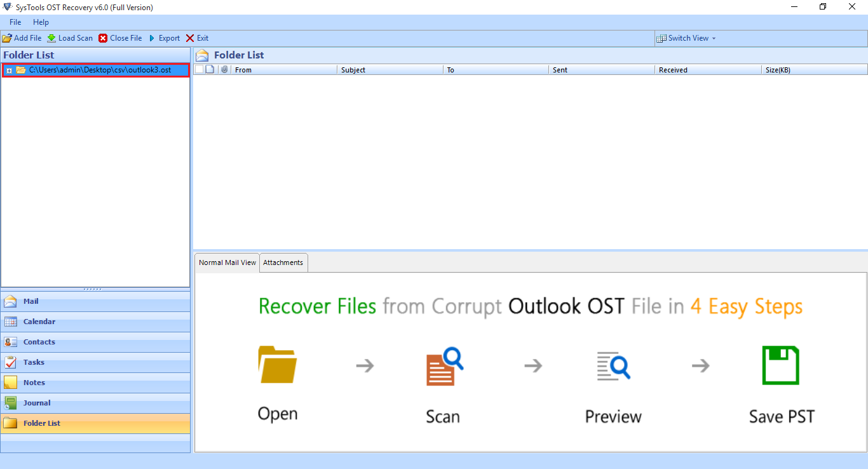Click the Switch View icon

click(x=661, y=38)
